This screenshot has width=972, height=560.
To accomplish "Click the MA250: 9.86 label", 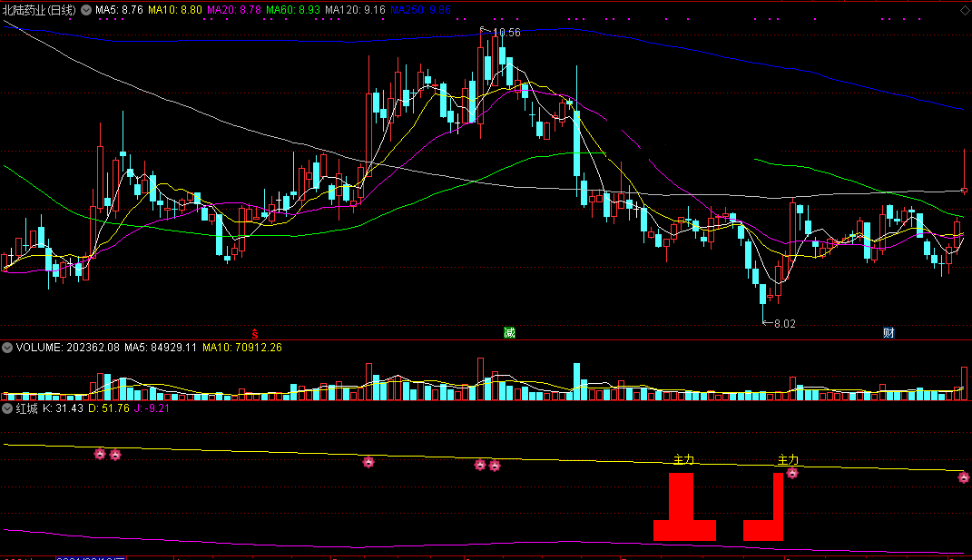I will click(x=420, y=10).
